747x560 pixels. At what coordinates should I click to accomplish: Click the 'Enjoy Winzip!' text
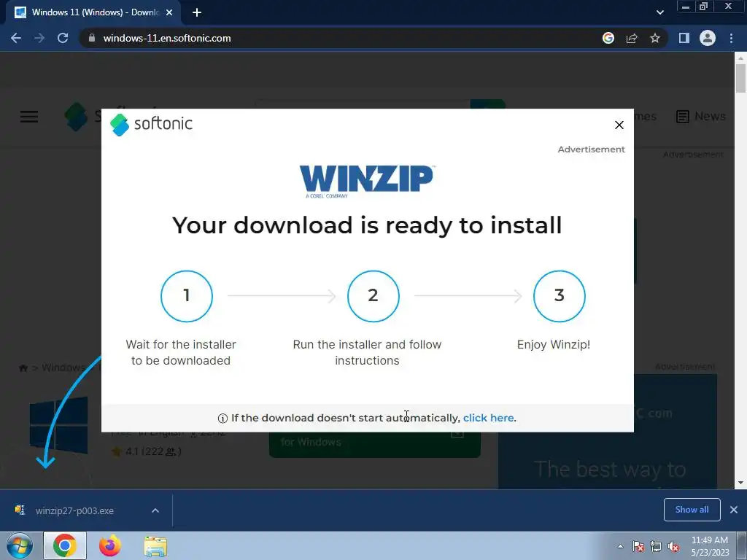pyautogui.click(x=554, y=344)
